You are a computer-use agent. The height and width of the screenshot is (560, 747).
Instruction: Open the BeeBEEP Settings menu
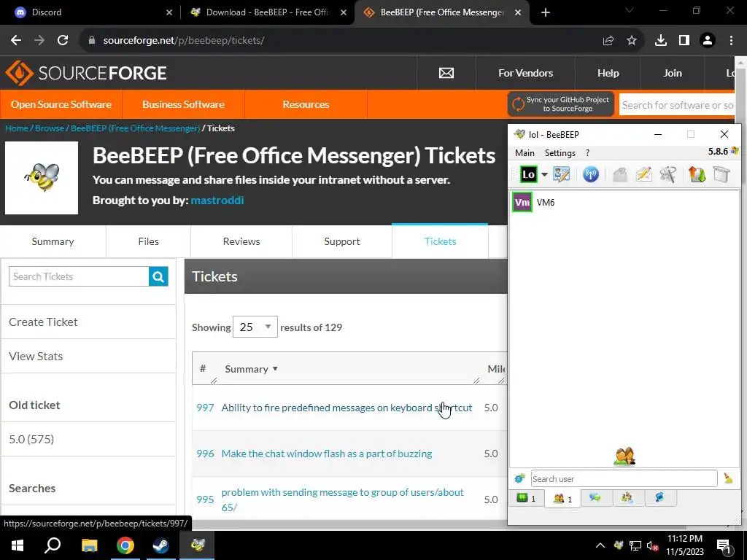[x=560, y=153]
